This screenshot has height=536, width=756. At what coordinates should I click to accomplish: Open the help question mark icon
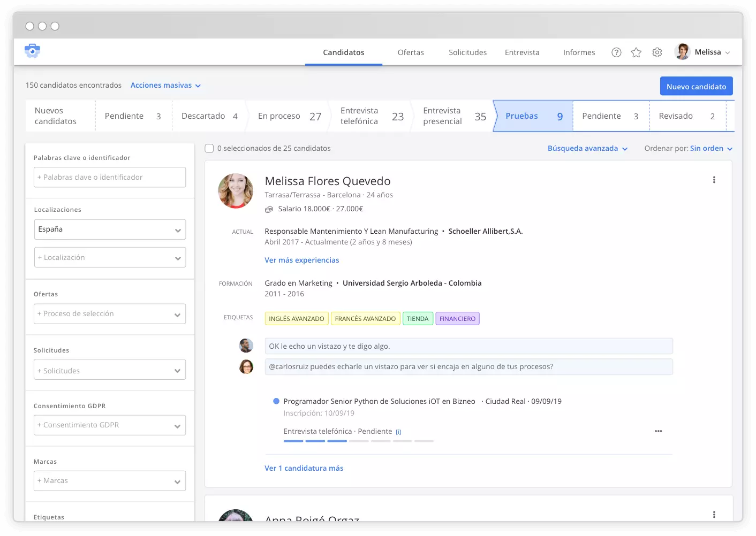(616, 52)
